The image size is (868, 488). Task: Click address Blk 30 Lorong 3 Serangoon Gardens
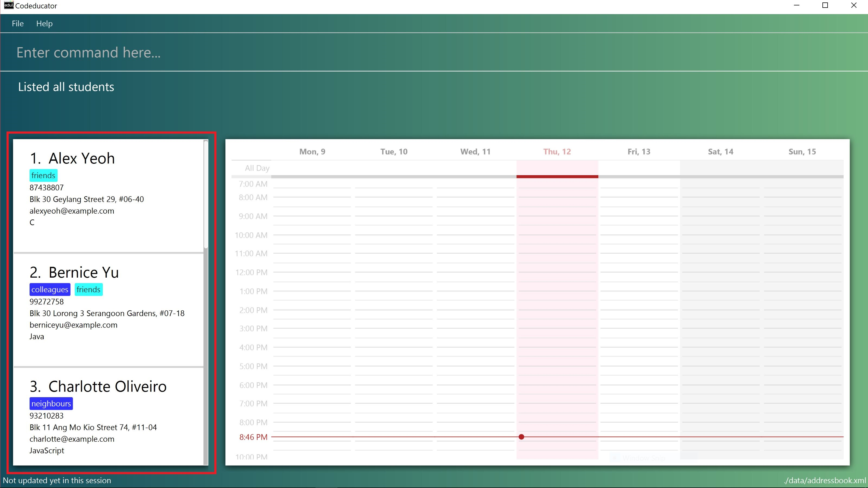107,313
